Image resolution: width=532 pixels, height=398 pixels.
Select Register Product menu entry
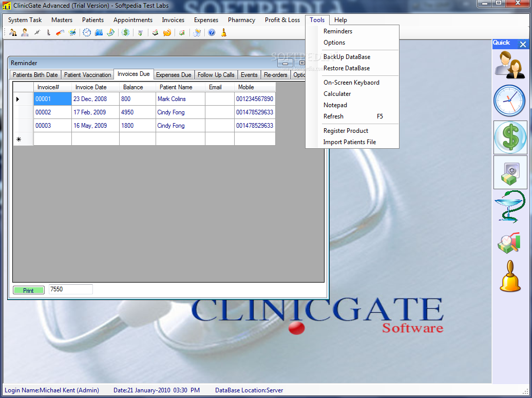pos(352,130)
